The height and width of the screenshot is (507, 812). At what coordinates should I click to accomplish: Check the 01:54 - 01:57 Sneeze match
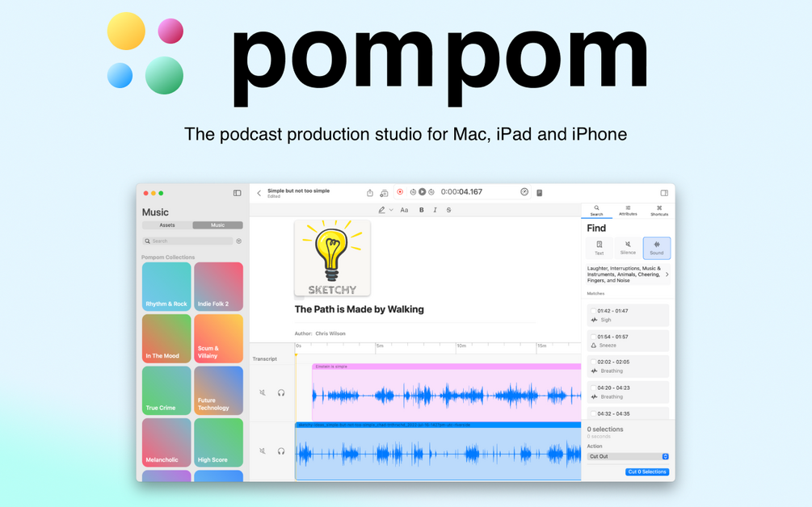click(594, 337)
